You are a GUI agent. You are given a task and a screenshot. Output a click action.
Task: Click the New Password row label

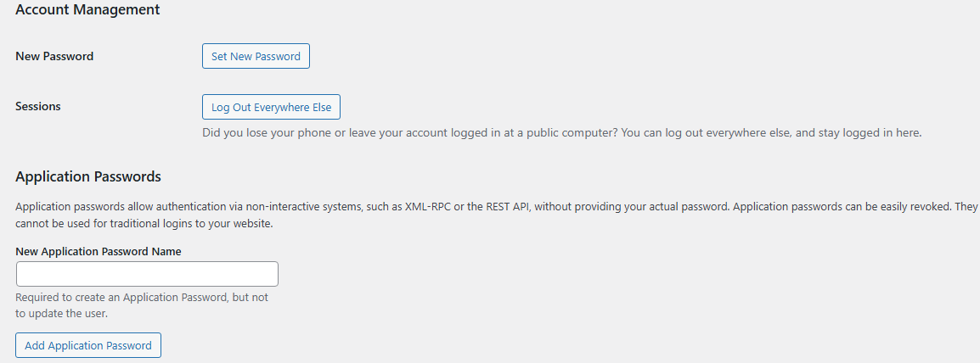tap(54, 56)
